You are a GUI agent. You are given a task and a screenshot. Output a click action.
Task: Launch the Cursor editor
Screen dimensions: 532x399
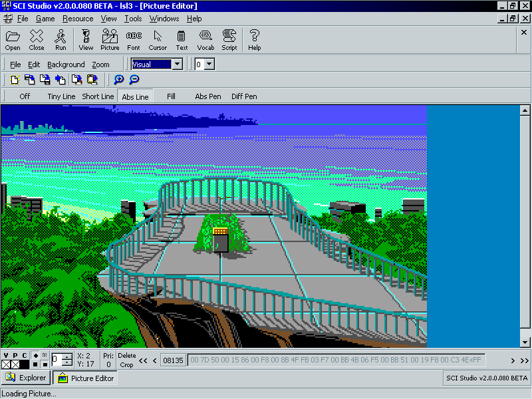click(x=158, y=40)
